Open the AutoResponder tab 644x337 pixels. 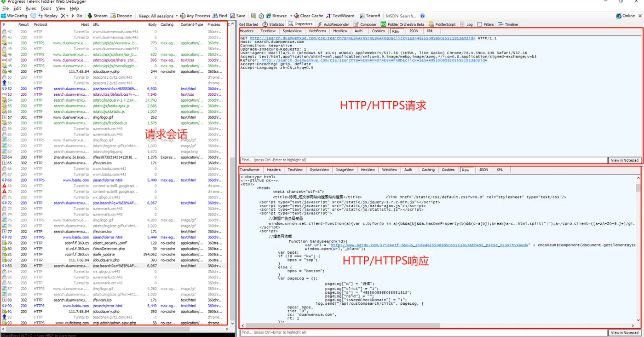click(333, 24)
